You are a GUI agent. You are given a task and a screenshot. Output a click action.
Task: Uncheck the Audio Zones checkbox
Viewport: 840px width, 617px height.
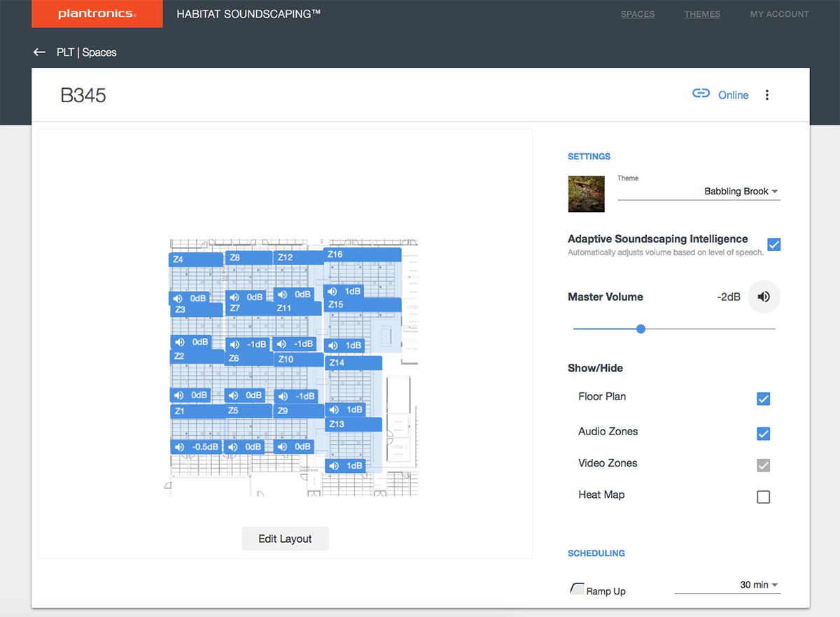764,434
